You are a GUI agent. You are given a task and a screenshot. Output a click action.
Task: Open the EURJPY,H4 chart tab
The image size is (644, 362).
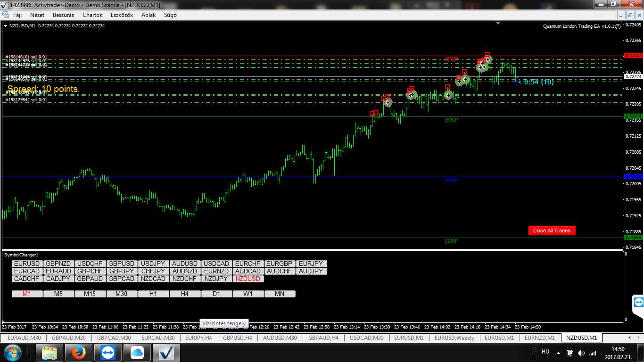[198, 338]
